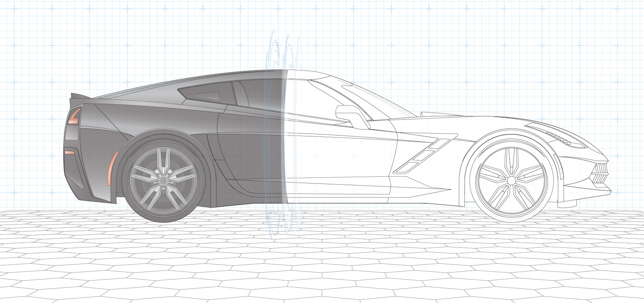
Task: Click the orange rear side marker light
Action: [x=113, y=168]
